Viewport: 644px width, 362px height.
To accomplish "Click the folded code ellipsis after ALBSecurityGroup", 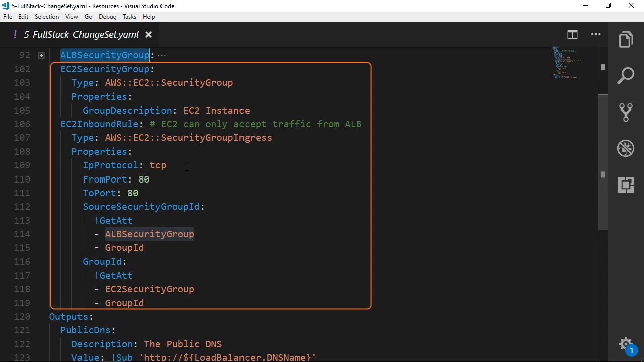I will (162, 55).
